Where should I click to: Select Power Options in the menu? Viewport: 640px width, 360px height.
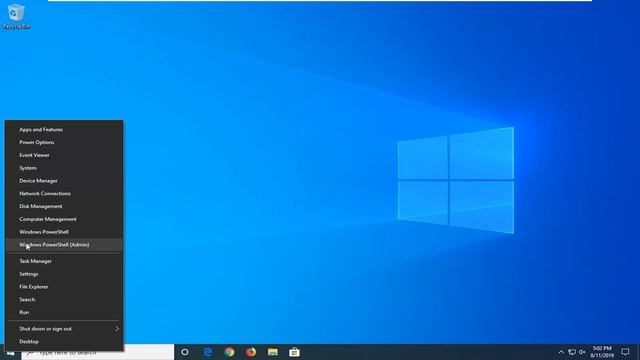click(x=64, y=142)
